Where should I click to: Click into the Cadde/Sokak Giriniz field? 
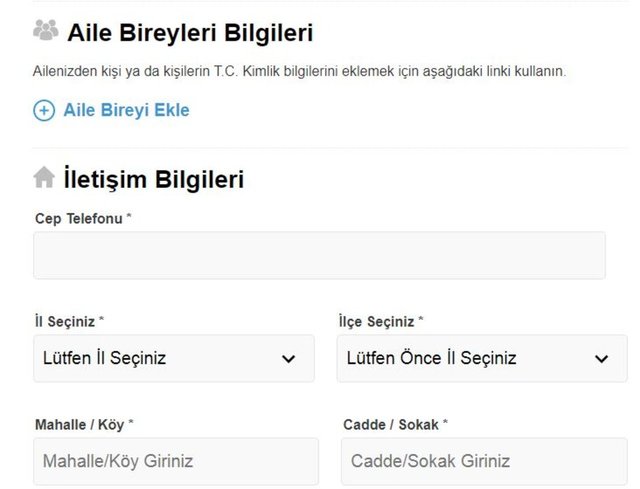coord(484,461)
